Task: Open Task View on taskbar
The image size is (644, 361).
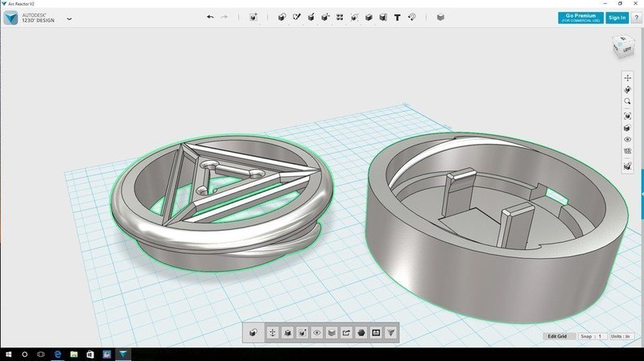Action: click(x=41, y=354)
